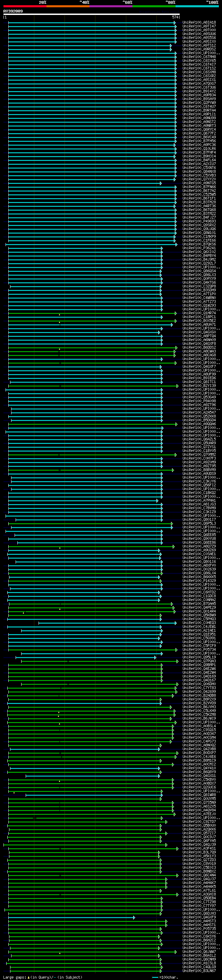222x980 pixels.
Task: Select label UniRef100_B7FH56
Action: point(199,141)
